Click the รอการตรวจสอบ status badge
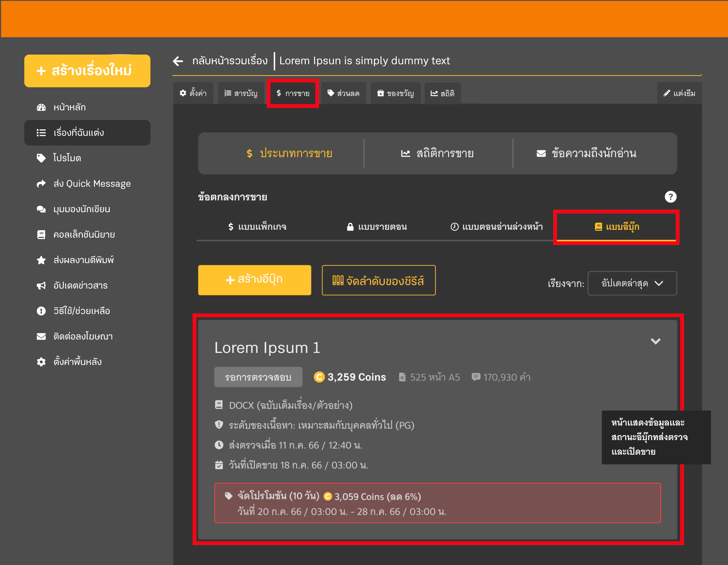This screenshot has height=565, width=728. pos(258,377)
